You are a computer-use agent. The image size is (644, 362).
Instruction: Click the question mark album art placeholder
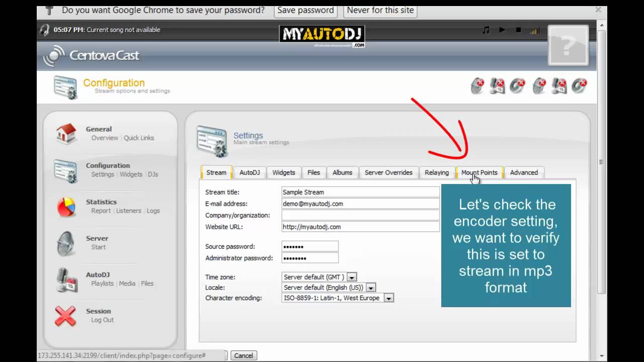click(568, 46)
